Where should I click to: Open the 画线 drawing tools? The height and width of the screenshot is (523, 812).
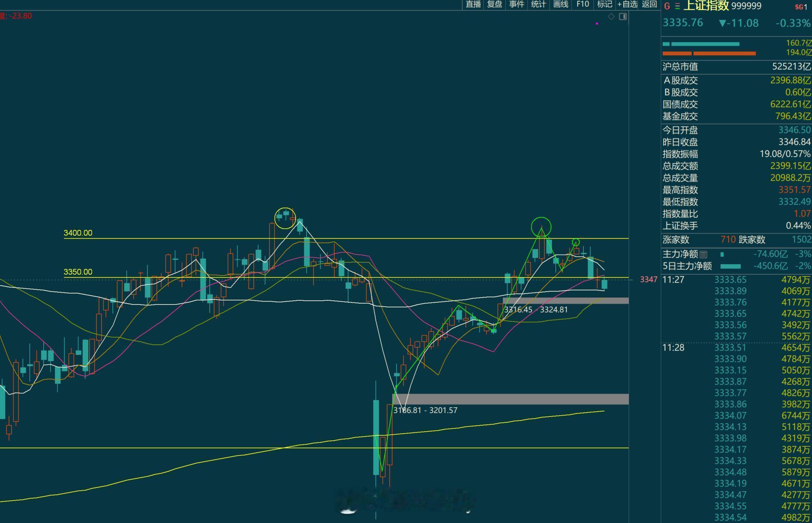[x=560, y=4]
